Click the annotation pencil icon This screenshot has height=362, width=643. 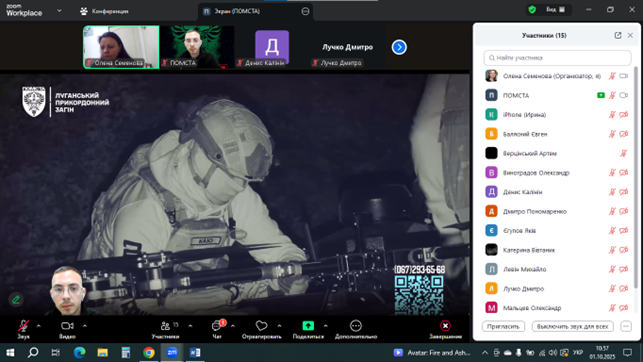[16, 300]
